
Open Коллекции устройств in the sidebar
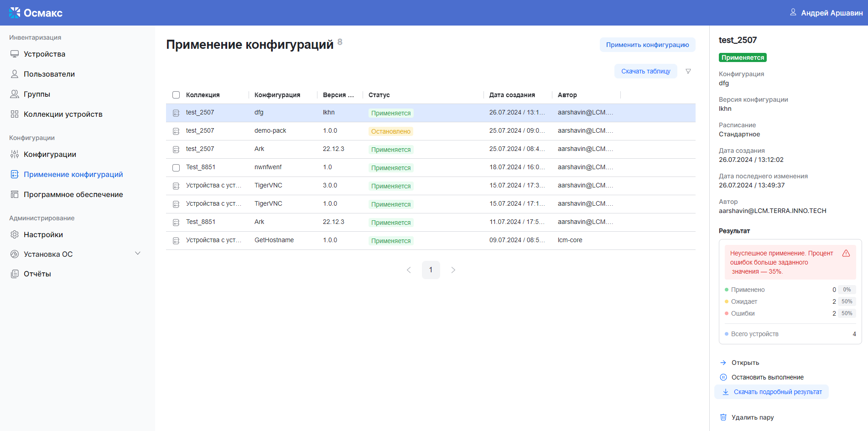(x=63, y=114)
